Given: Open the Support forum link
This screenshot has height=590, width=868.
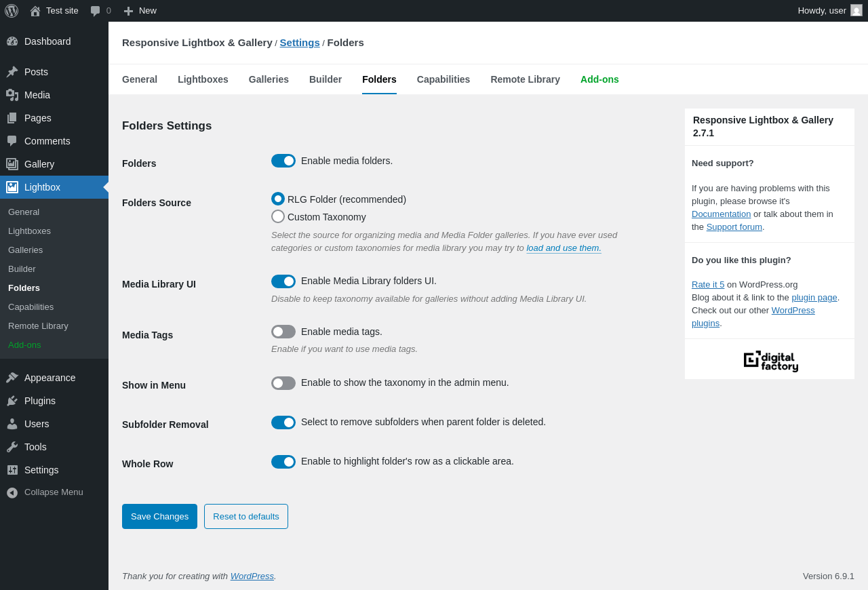Looking at the screenshot, I should tap(734, 227).
